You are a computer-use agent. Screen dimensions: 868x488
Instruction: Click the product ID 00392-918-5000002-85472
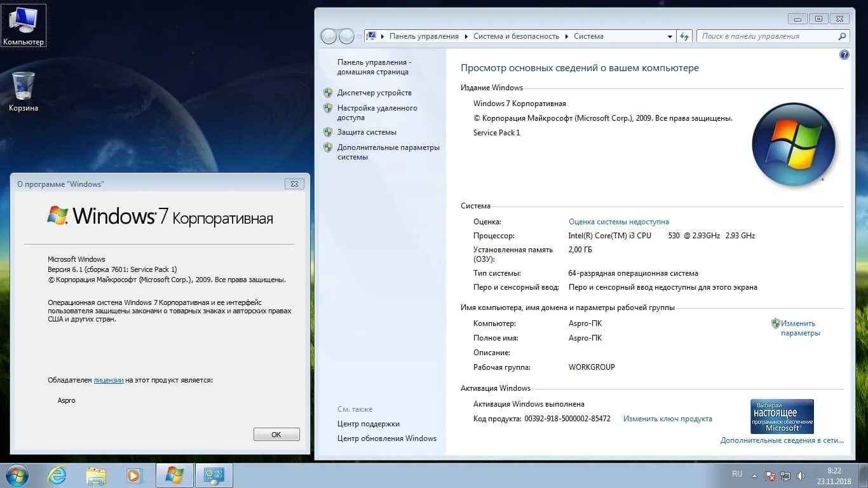[x=567, y=419]
